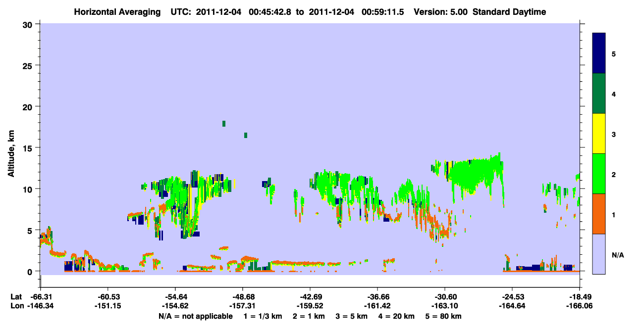Click latitude value -18.49
Viewport: 644px width, 330px height.
pos(580,297)
